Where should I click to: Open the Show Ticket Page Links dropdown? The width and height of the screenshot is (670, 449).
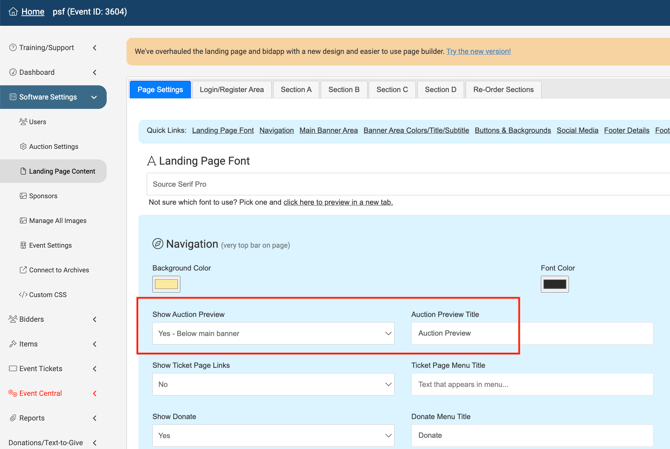(x=273, y=385)
